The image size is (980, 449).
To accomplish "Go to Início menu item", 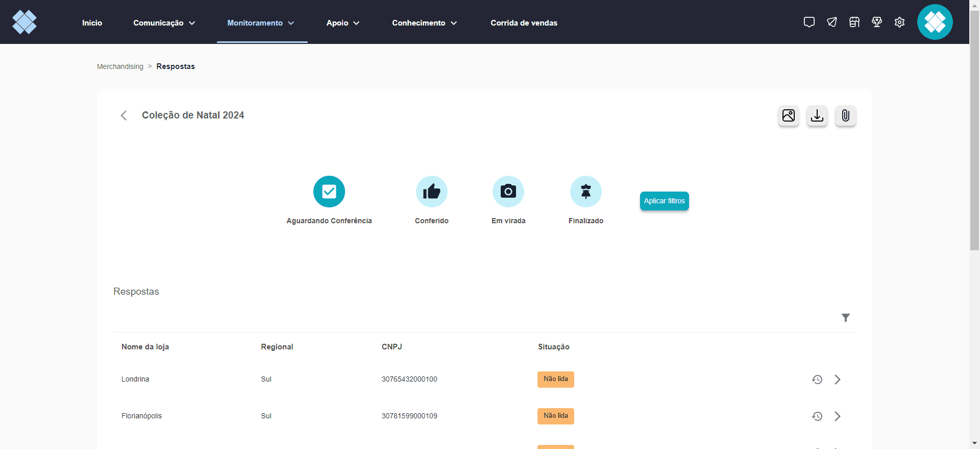I will coord(92,23).
